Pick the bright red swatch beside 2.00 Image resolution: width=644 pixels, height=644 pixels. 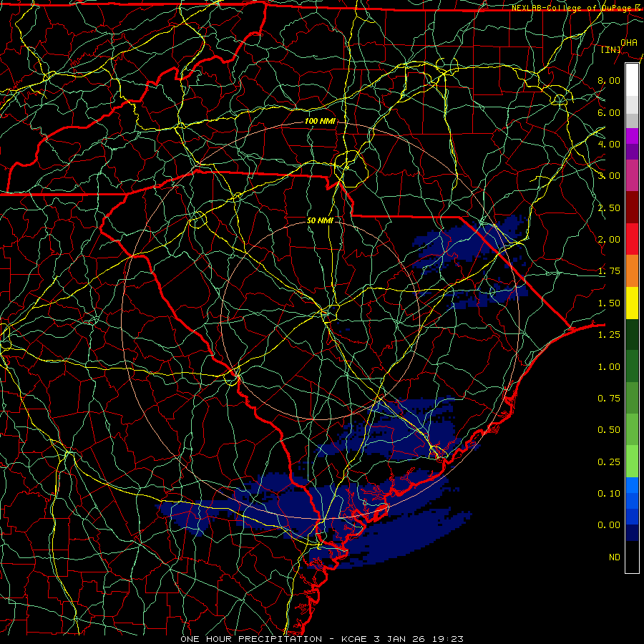632,239
